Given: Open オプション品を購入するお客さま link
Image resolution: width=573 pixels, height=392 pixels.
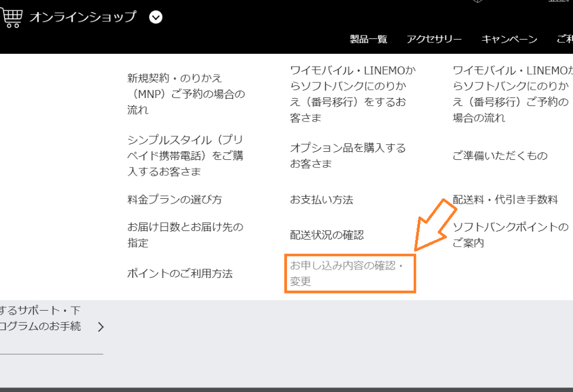Looking at the screenshot, I should [x=348, y=156].
